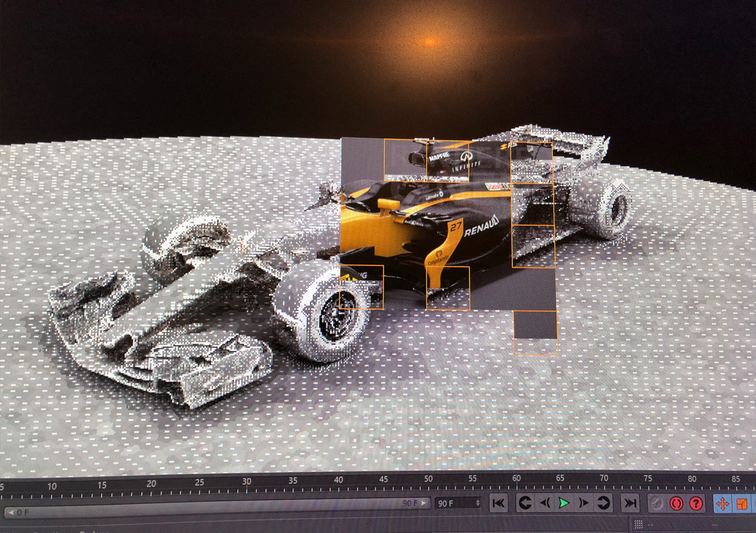
Task: Click frame 75 on the timeline ruler
Action: [x=648, y=478]
